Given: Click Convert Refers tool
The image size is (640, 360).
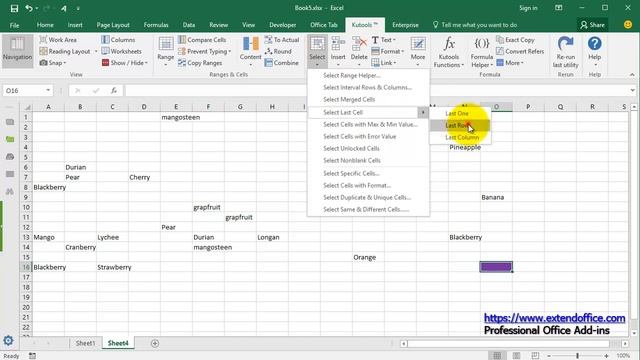Looking at the screenshot, I should pos(520,51).
